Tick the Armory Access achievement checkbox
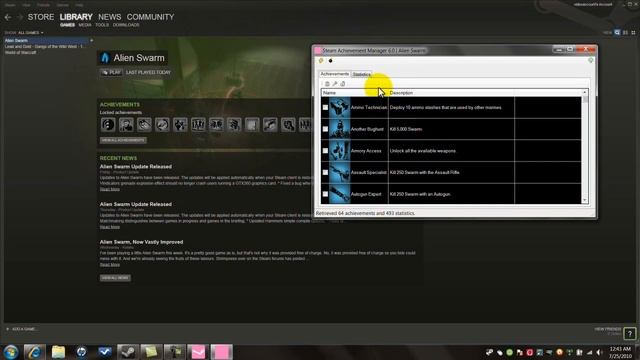Screen dimensions: 640x360 325,151
